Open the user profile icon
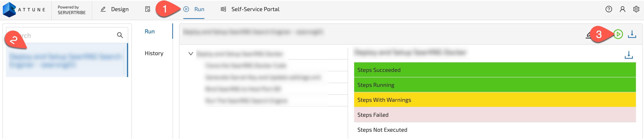Viewport: 644px width, 139px height. tap(623, 9)
